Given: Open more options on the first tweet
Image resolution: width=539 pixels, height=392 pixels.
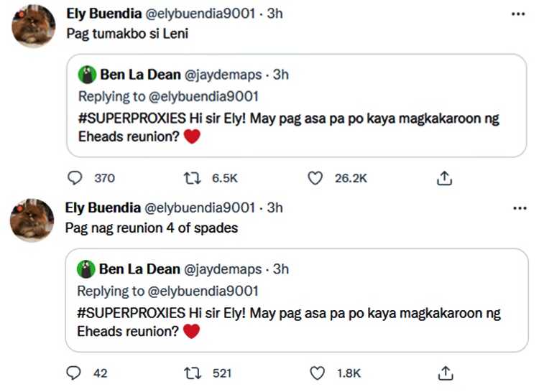Looking at the screenshot, I should tap(518, 14).
